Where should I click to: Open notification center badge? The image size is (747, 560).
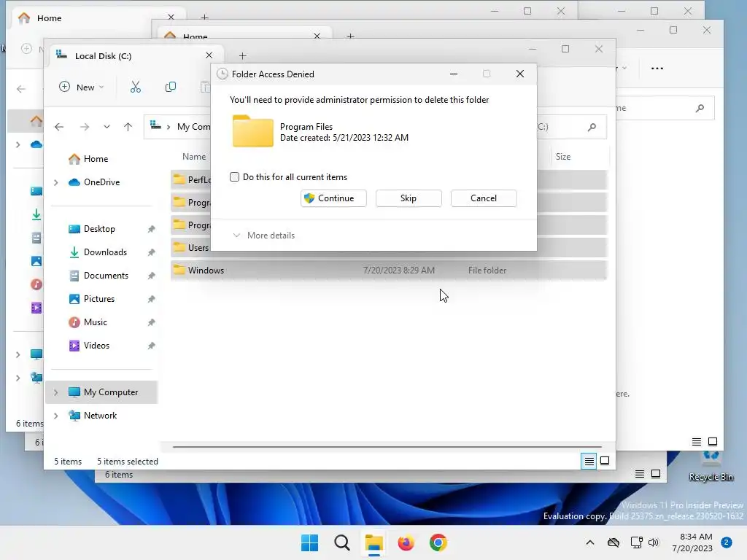[x=727, y=542]
